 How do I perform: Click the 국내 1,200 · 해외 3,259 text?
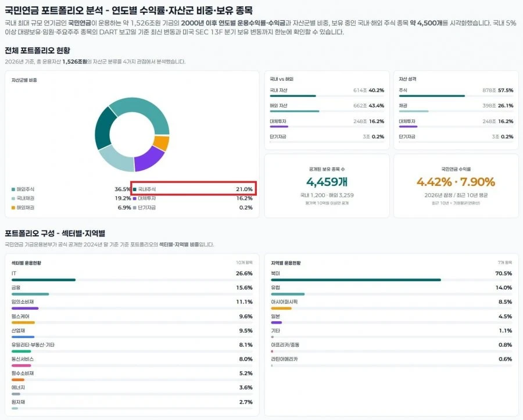[327, 195]
